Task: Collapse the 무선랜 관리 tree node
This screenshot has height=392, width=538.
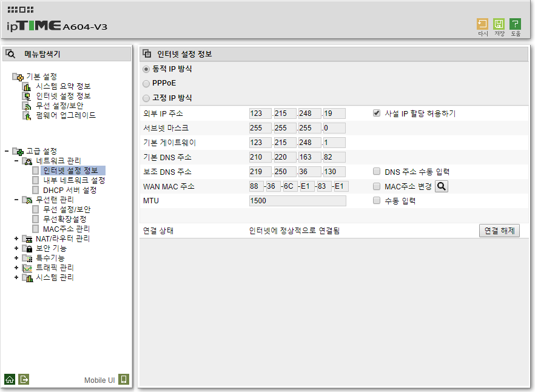Action: pos(16,200)
